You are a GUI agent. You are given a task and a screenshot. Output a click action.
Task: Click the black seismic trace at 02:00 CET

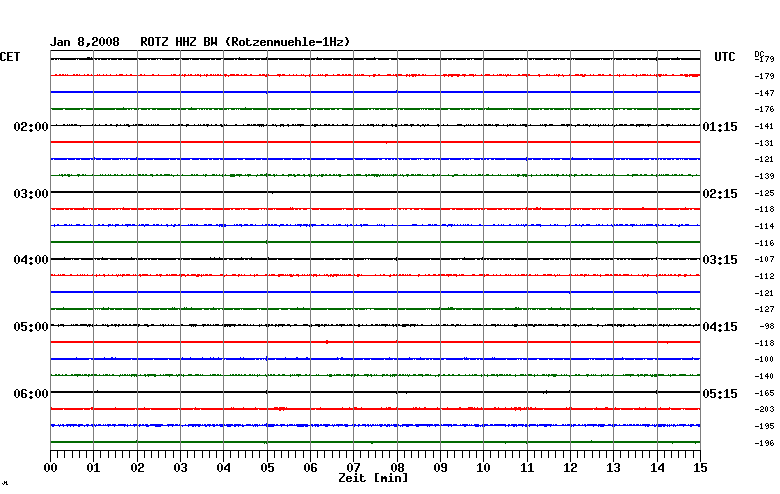point(375,125)
